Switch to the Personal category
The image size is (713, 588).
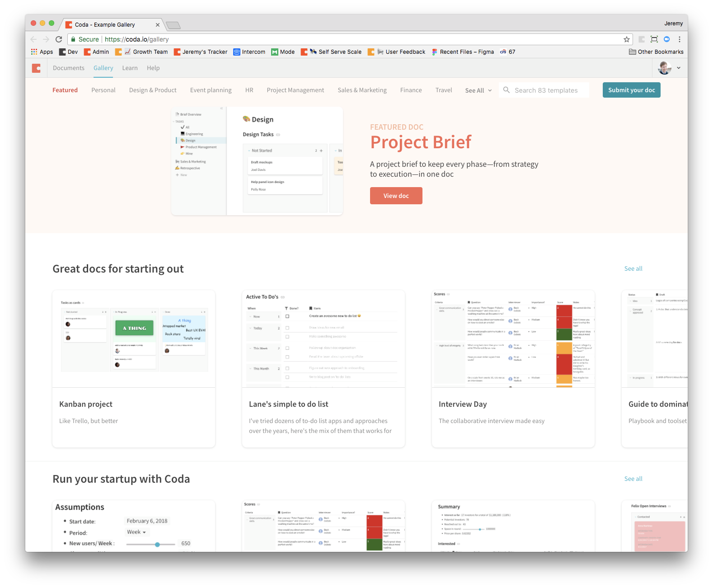pyautogui.click(x=103, y=90)
